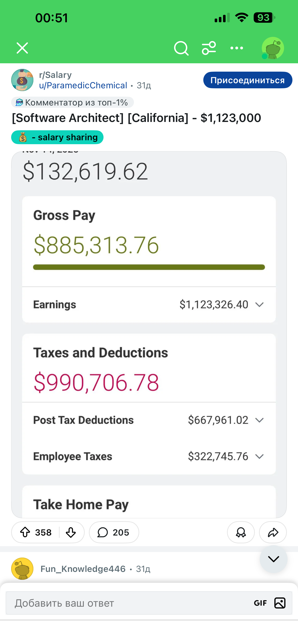Expand the Employee Taxes breakdown

click(x=259, y=456)
